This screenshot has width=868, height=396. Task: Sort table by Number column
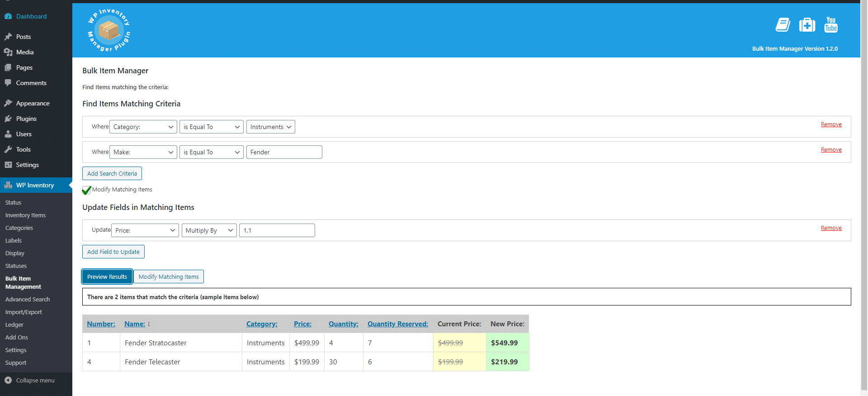click(x=101, y=324)
